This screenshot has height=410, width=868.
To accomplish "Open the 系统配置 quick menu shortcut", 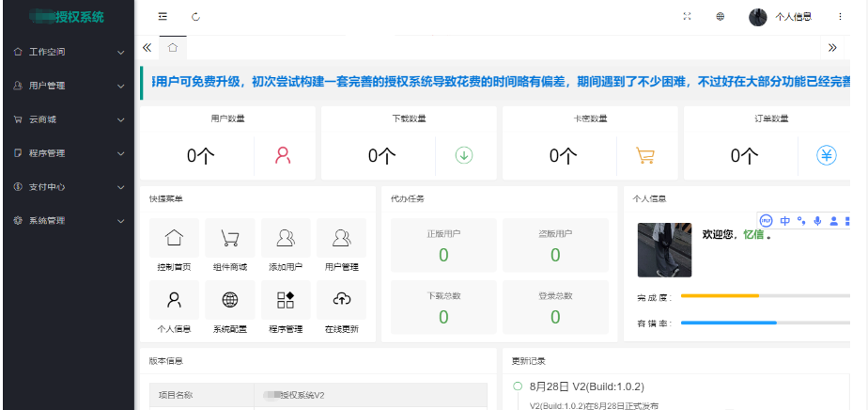I will [230, 307].
